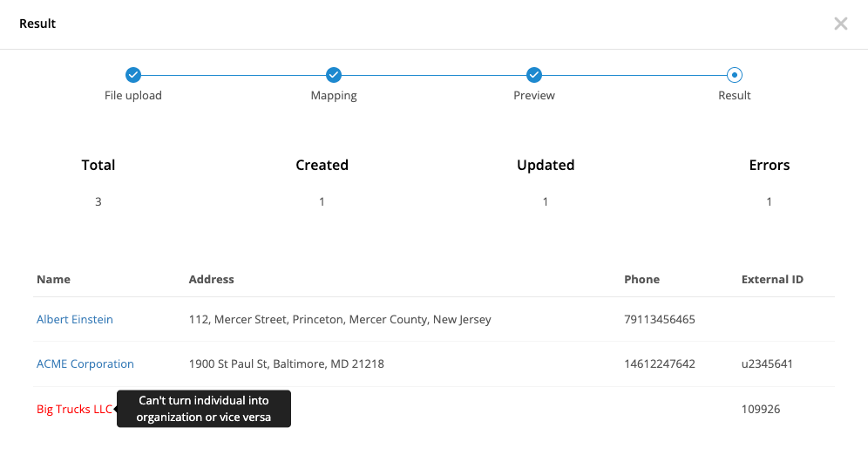Screen dimensions: 868x455
Task: Click the Result step circle indicator
Action: pyautogui.click(x=734, y=75)
